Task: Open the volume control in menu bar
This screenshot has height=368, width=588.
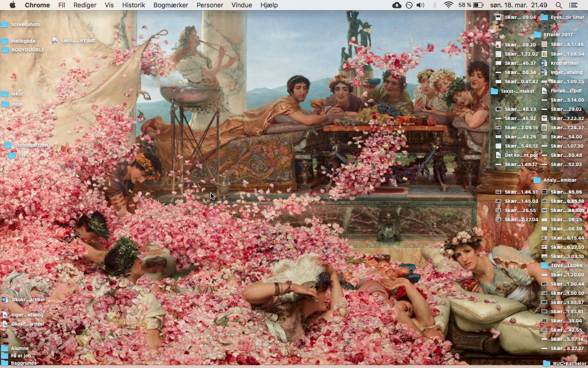Action: pyautogui.click(x=420, y=5)
